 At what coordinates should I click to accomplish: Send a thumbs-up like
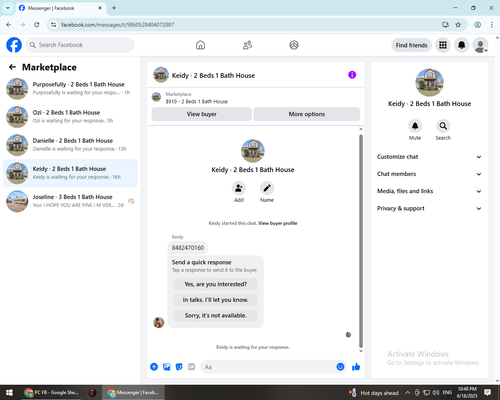(x=356, y=367)
